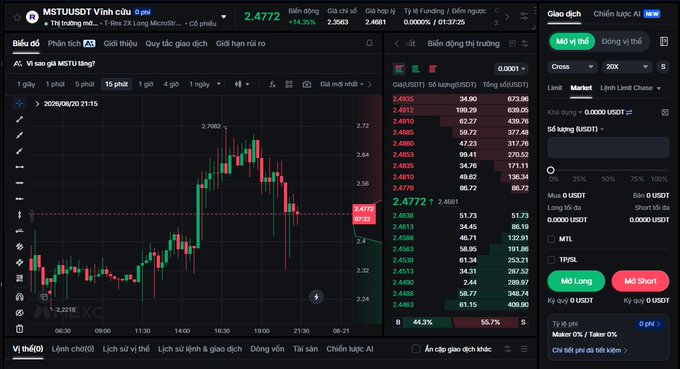Screen dimensions: 680x369
Task: Click the Số lượng (USDT) amount input field
Action: (x=608, y=147)
